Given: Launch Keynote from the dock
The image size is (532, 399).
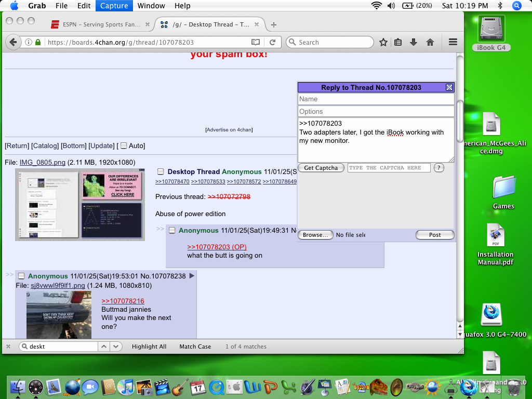Looking at the screenshot, I should pos(325,388).
